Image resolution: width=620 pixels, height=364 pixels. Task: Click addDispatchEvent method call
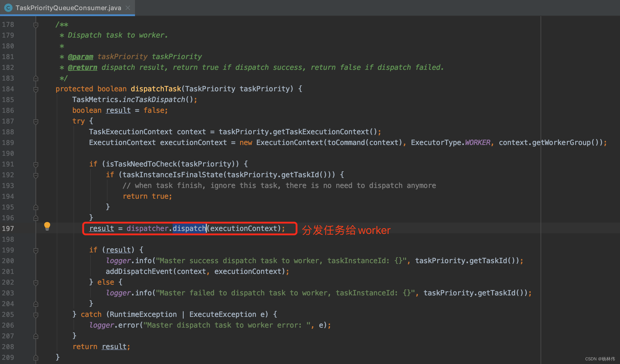pyautogui.click(x=139, y=272)
